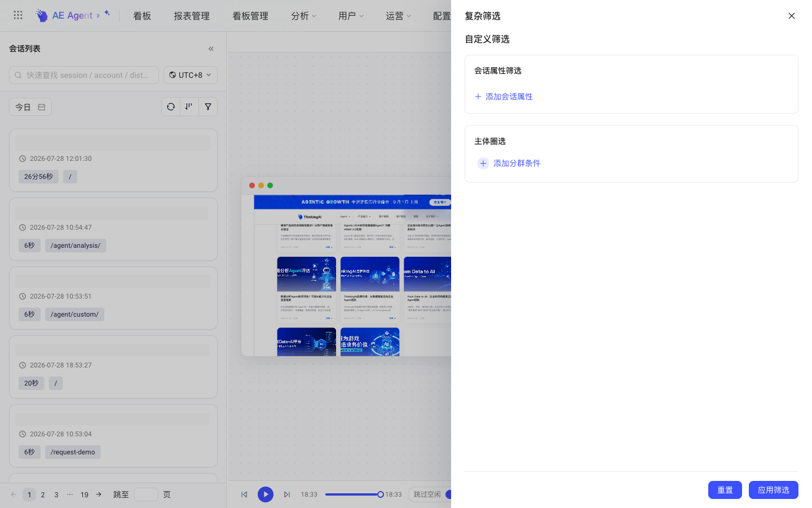Go to the previous page of sessions
The height and width of the screenshot is (508, 812).
tap(14, 494)
